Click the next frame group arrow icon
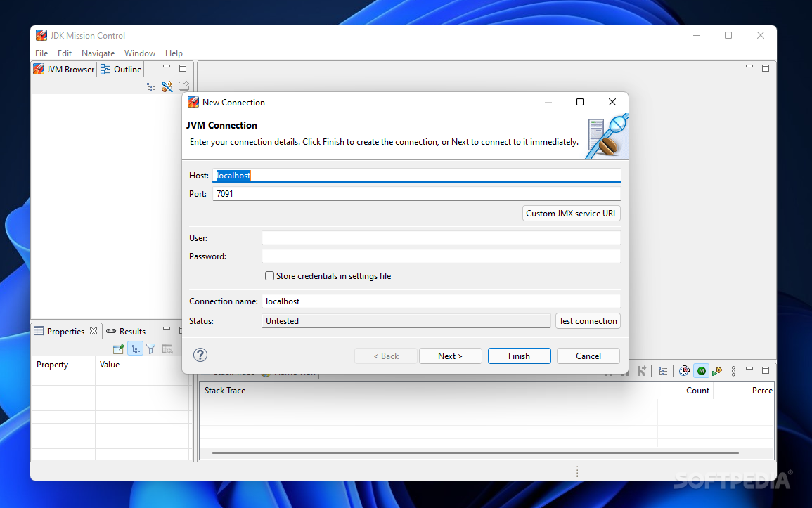 tap(642, 370)
